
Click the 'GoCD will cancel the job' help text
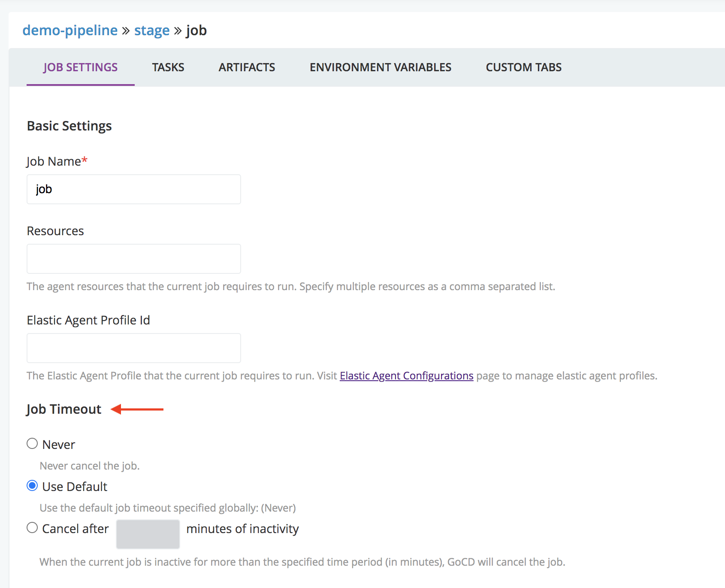tap(302, 562)
